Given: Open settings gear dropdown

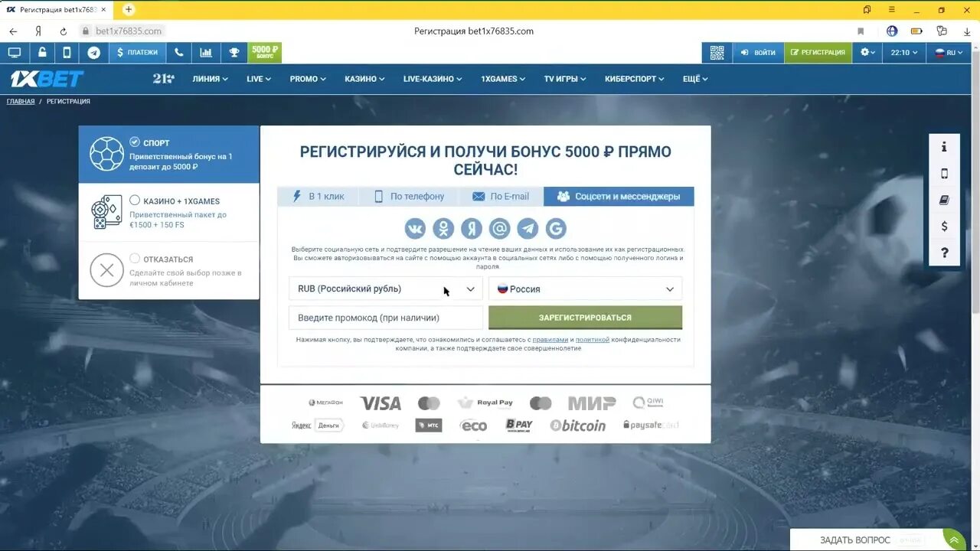Looking at the screenshot, I should [868, 53].
